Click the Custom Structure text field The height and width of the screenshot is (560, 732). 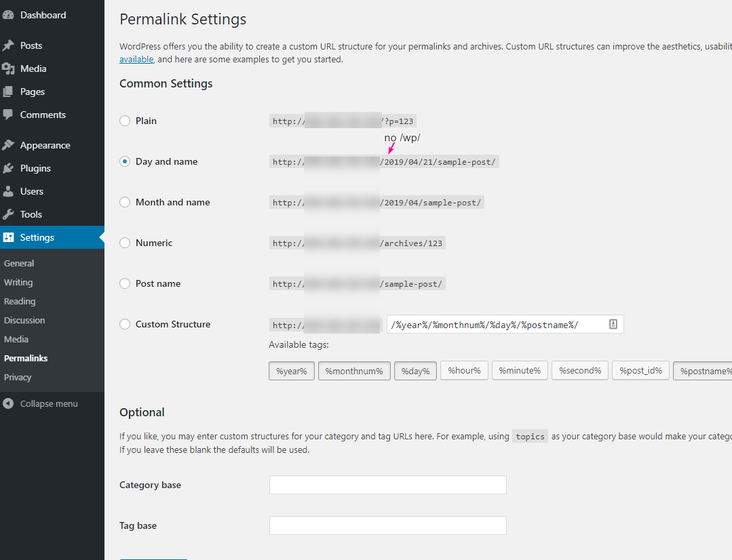click(505, 324)
